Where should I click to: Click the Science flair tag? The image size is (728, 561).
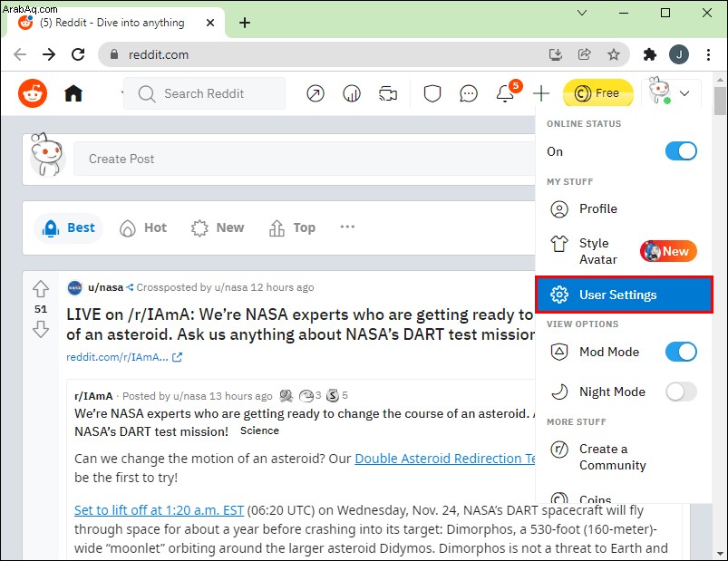(x=259, y=430)
